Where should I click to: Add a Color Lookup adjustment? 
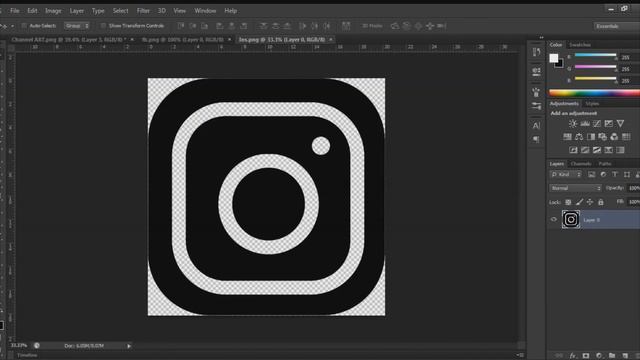pyautogui.click(x=626, y=137)
